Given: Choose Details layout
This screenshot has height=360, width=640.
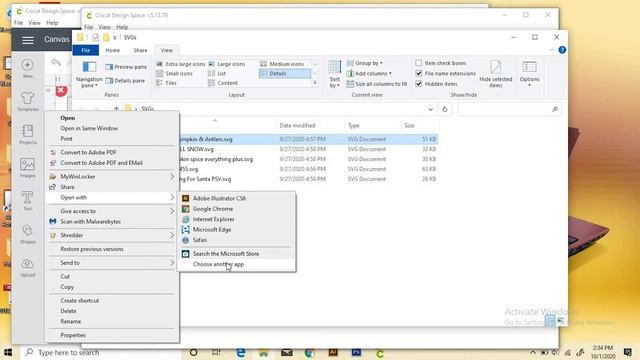Looking at the screenshot, I should tap(285, 73).
